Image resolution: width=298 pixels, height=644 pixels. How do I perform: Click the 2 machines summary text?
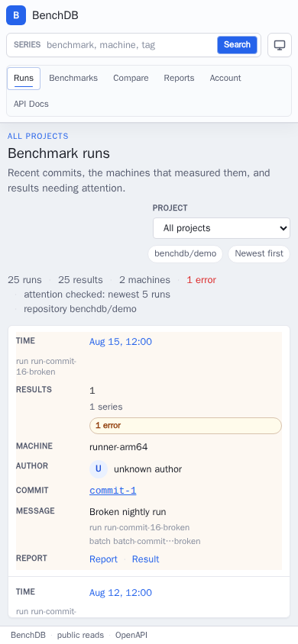click(x=144, y=280)
